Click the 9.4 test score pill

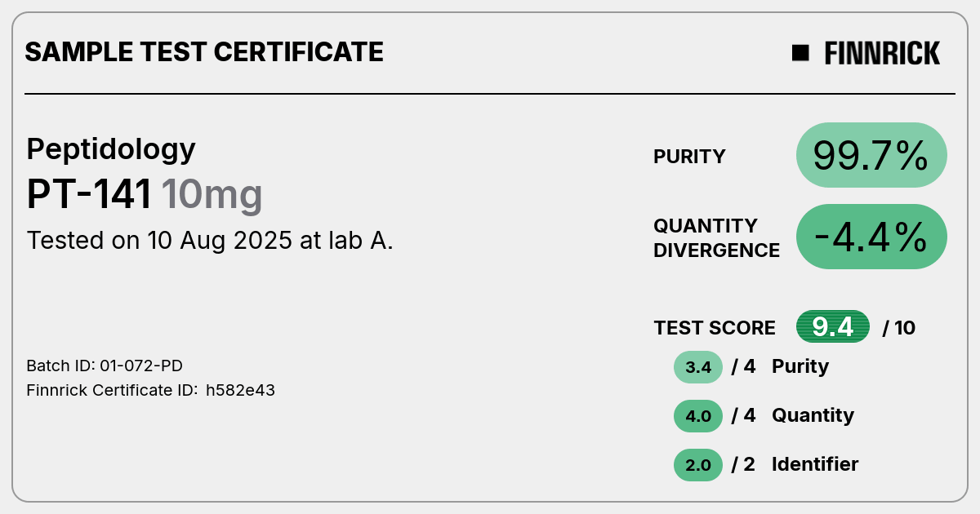(x=833, y=327)
